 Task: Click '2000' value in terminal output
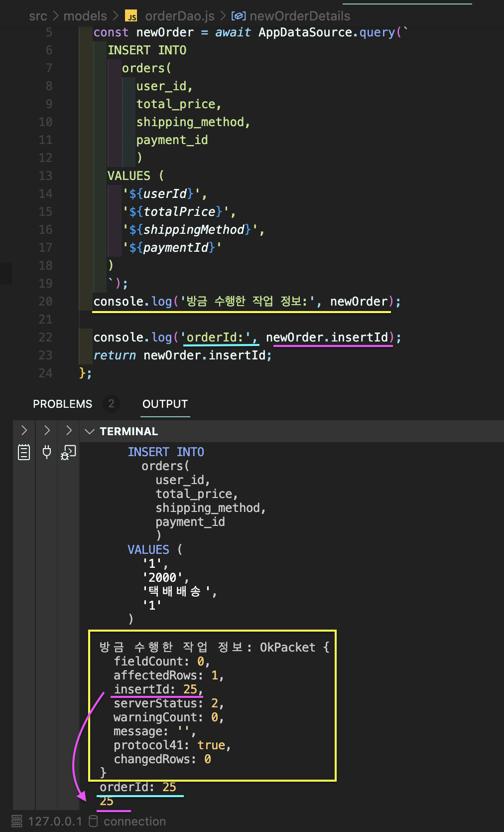pyautogui.click(x=162, y=578)
